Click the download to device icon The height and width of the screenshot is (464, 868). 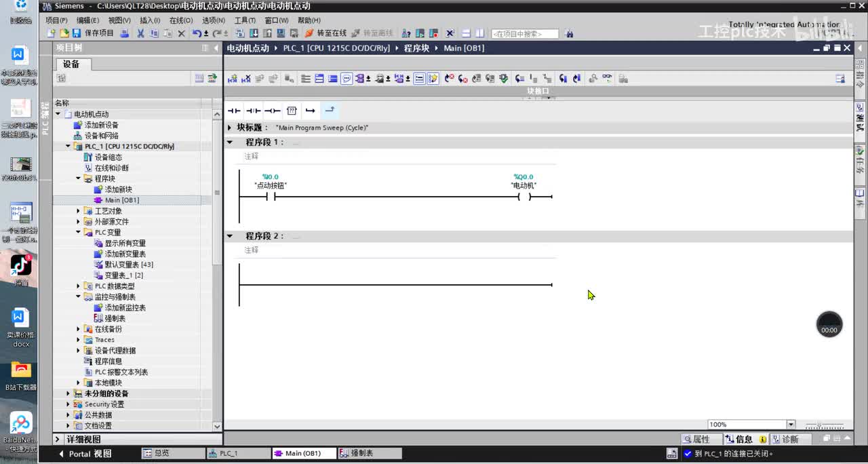click(254, 33)
